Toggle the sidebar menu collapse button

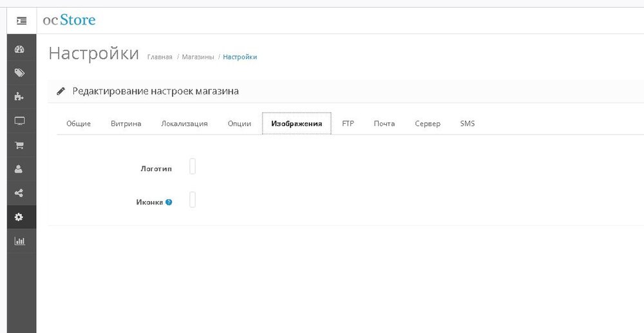tap(21, 21)
